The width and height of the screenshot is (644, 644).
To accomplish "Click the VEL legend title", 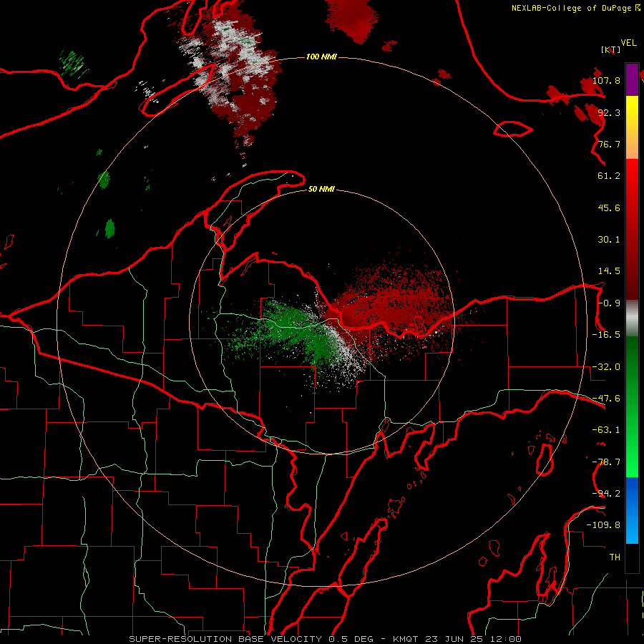I will pos(628,43).
